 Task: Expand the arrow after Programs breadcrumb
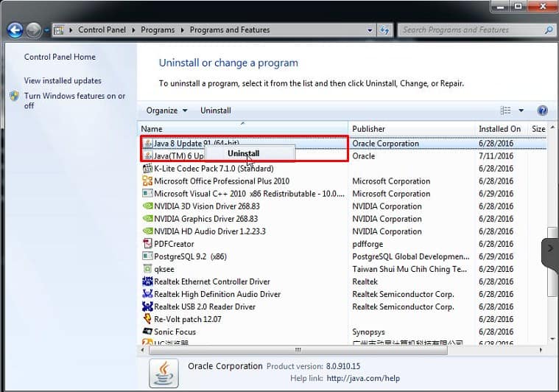(182, 30)
